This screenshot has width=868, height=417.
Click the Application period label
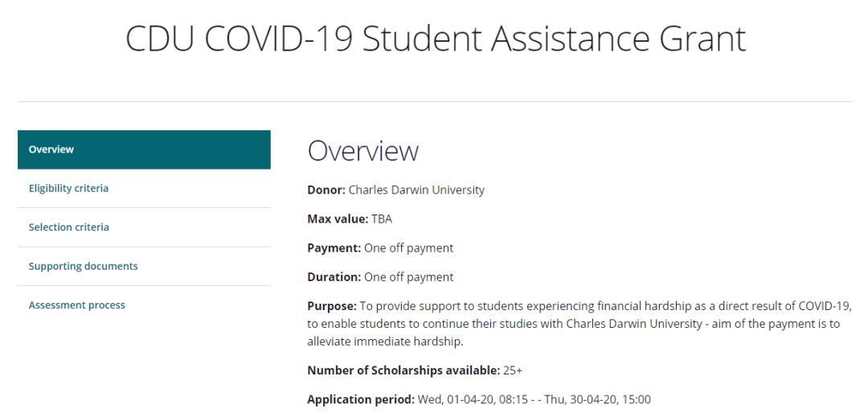coord(361,399)
